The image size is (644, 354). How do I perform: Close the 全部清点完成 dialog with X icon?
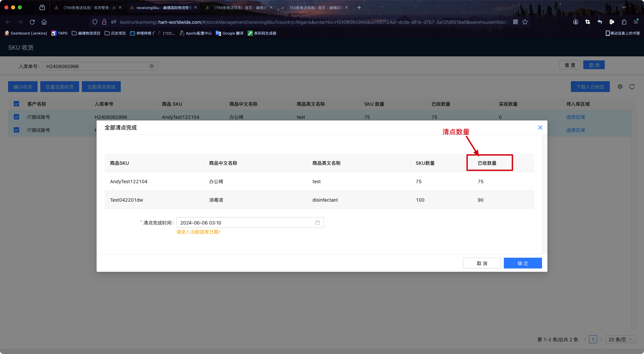tap(540, 128)
